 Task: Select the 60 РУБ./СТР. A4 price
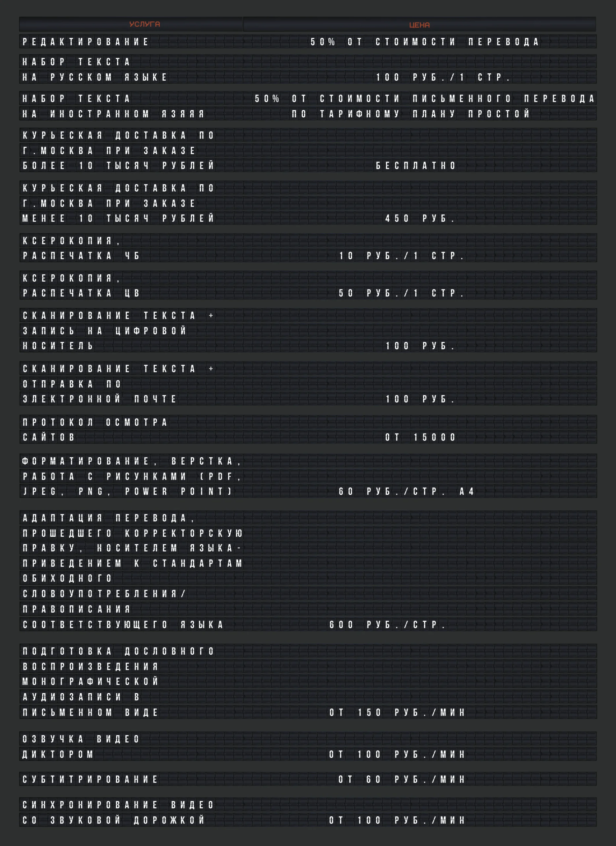(x=406, y=492)
